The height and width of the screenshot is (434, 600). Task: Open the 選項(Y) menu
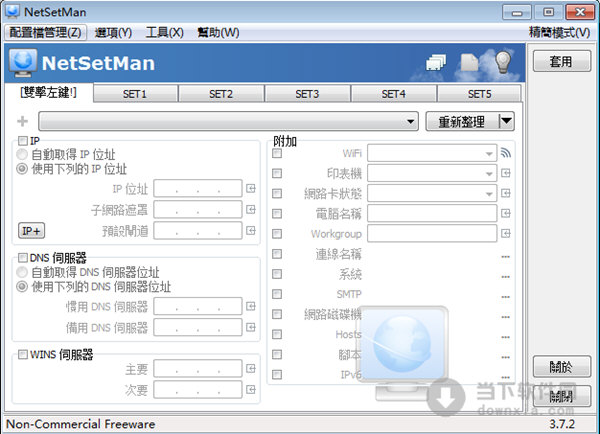pos(113,33)
